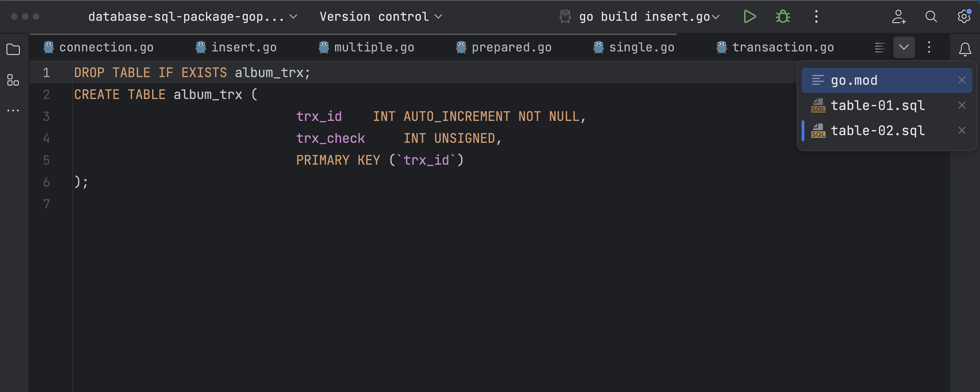980x392 pixels.
Task: Open IDE settings gear
Action: point(964,17)
